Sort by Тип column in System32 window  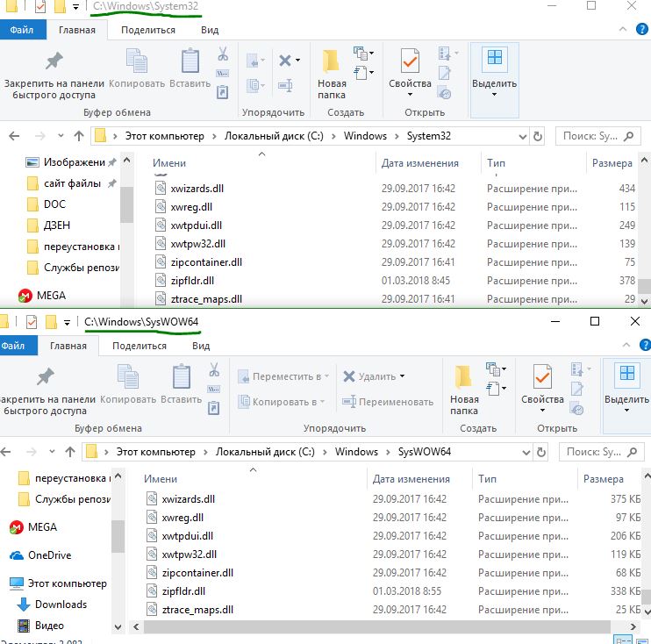pyautogui.click(x=496, y=163)
